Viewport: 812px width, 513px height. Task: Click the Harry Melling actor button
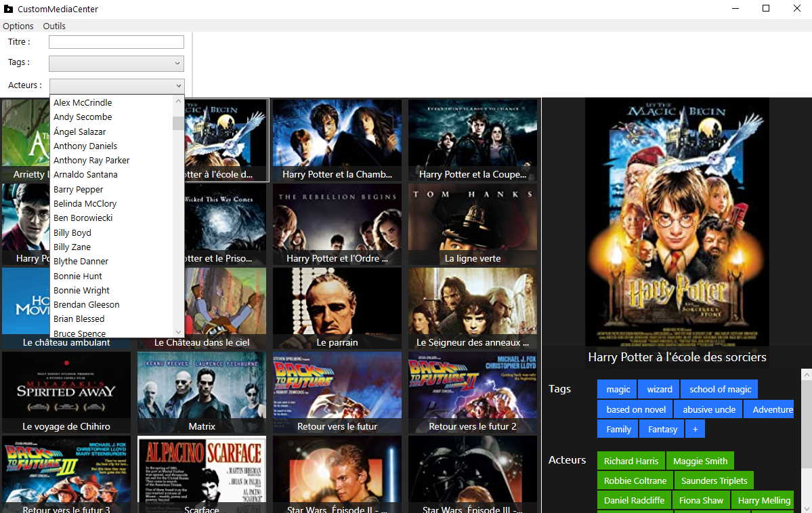click(764, 500)
